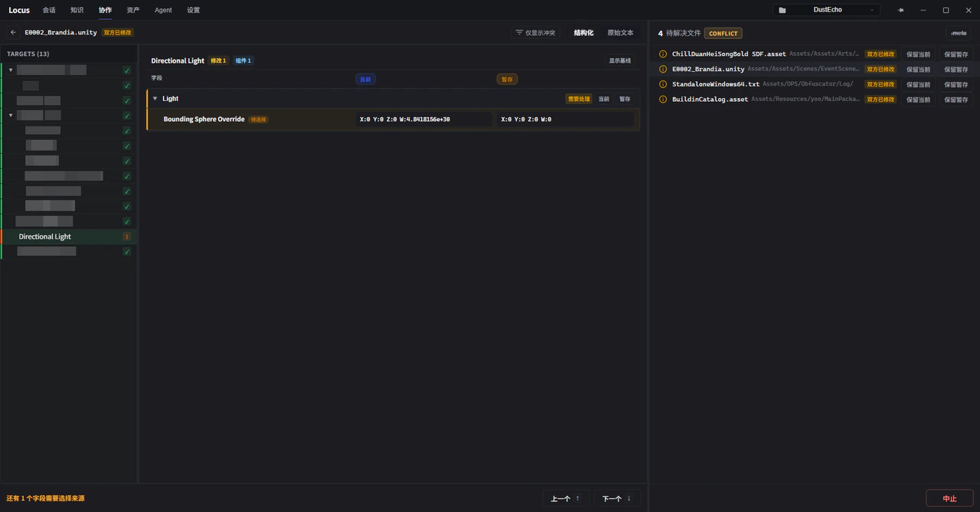Click the info icon beside StandaloneWindows64.txt

pyautogui.click(x=663, y=84)
